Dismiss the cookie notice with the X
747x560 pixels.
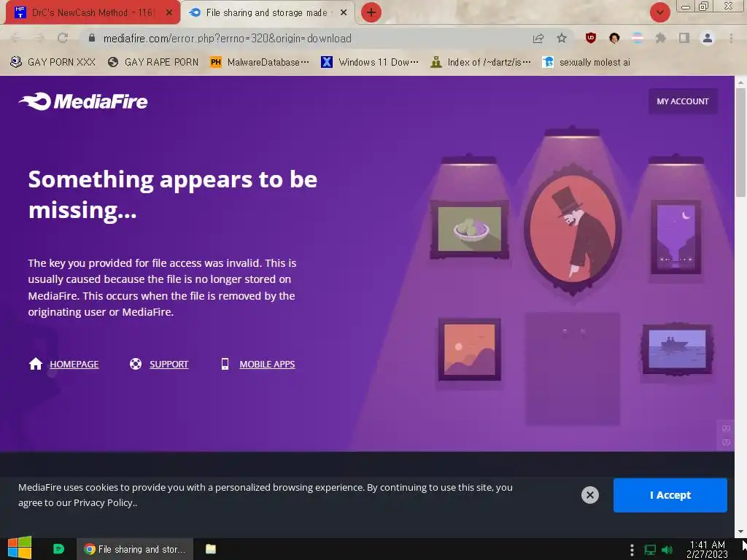[589, 495]
